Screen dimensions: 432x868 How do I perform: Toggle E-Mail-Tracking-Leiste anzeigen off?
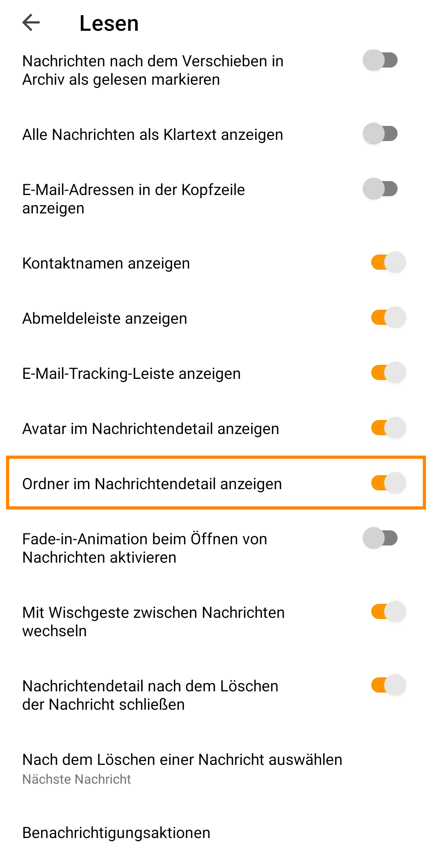tap(388, 373)
